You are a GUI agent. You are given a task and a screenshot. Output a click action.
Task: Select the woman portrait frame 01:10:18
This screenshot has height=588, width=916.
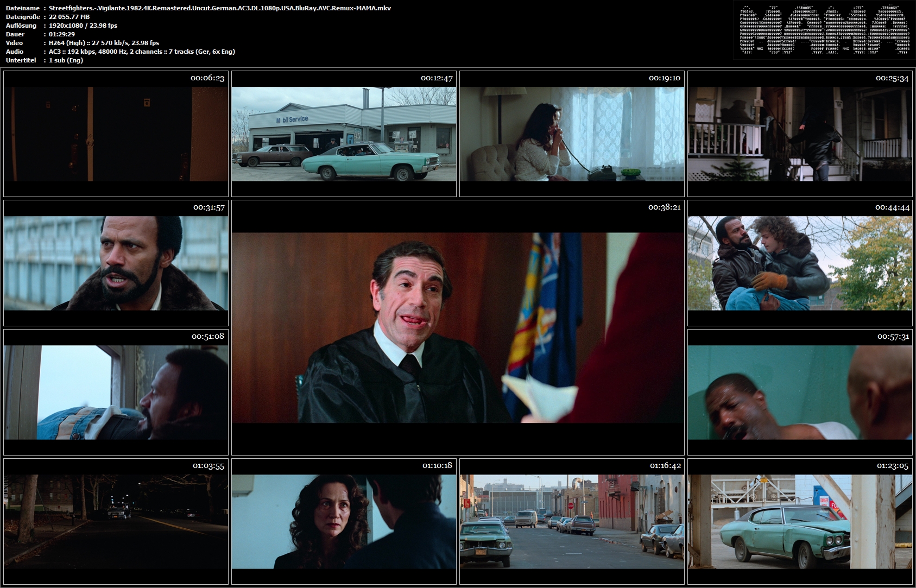(344, 521)
